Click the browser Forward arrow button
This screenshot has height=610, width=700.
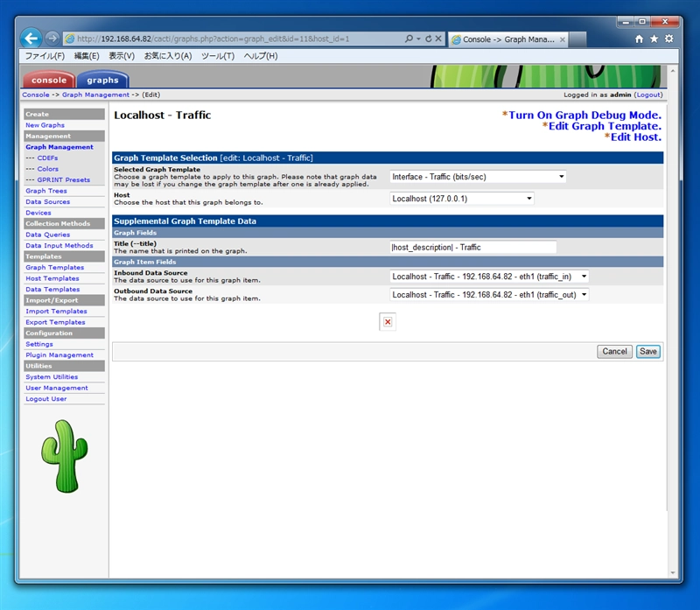tap(52, 39)
